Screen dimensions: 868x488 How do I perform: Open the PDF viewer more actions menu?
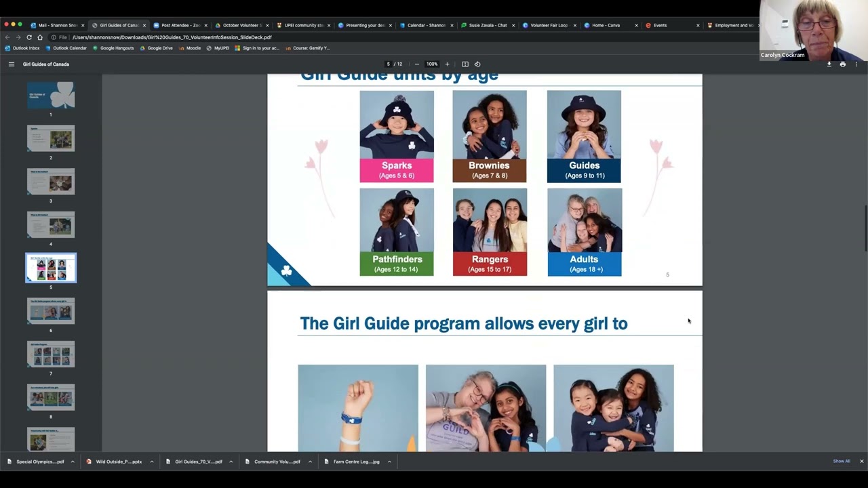pos(856,64)
